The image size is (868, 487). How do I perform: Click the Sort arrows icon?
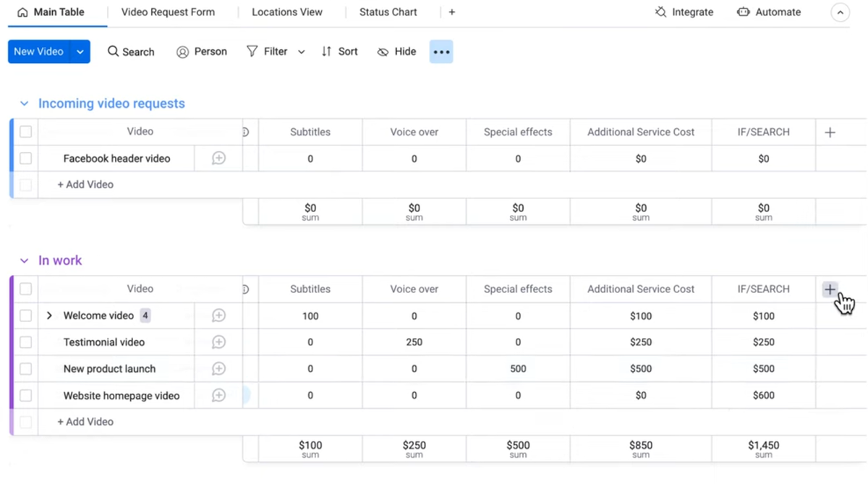coord(327,51)
